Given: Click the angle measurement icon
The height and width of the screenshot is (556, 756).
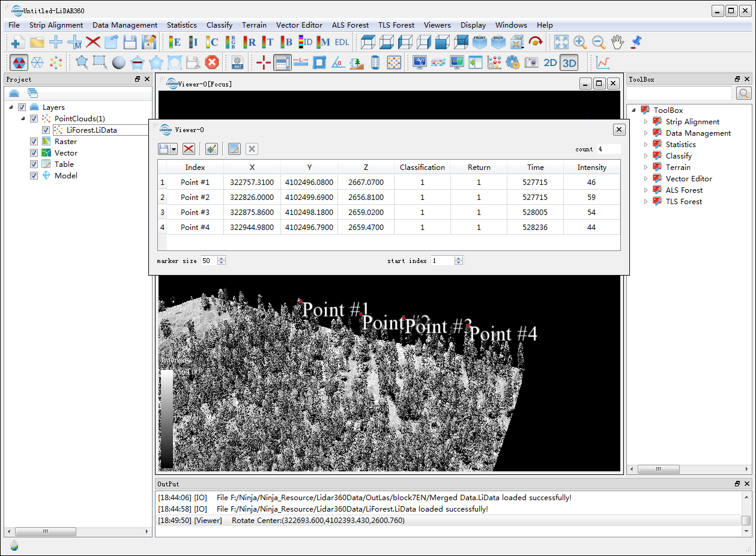Looking at the screenshot, I should tap(338, 62).
